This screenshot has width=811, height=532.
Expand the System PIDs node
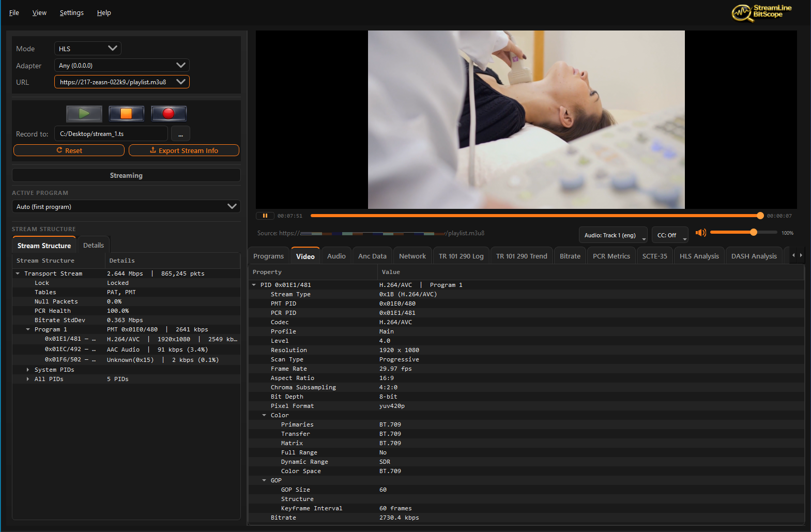click(x=28, y=370)
